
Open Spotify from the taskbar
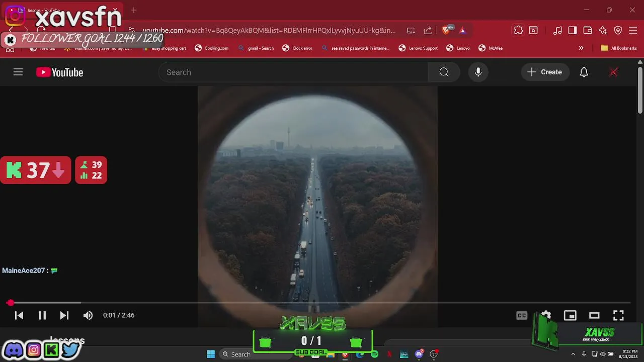[x=374, y=354]
